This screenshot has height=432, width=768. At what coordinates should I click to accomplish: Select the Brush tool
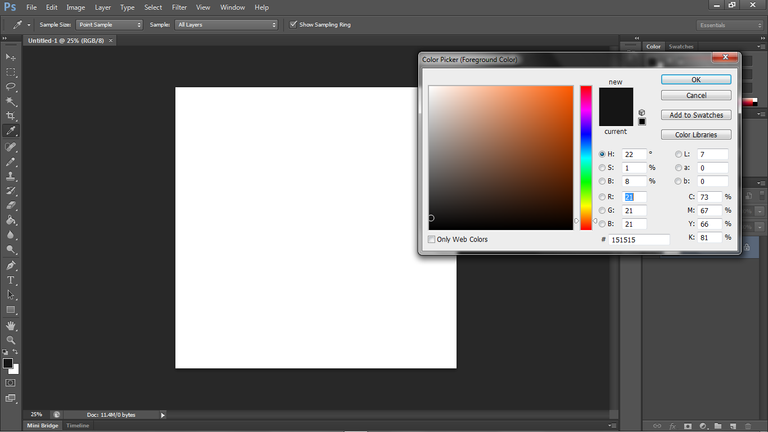(10, 162)
